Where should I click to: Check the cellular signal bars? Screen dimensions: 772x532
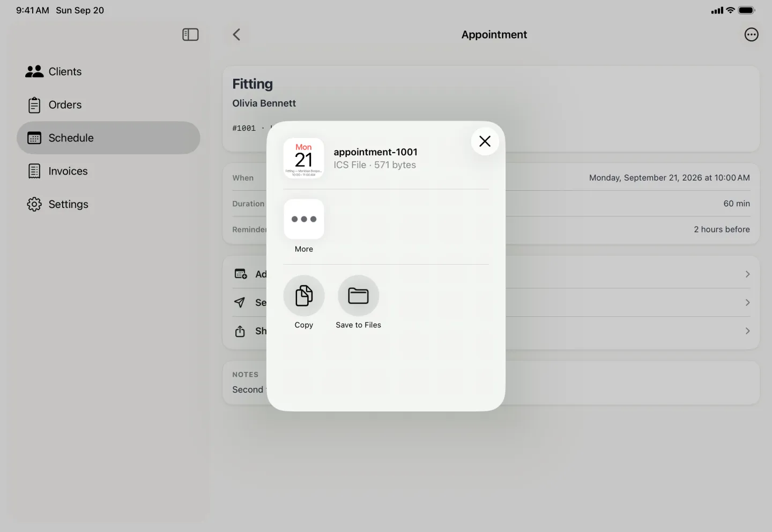(x=717, y=10)
